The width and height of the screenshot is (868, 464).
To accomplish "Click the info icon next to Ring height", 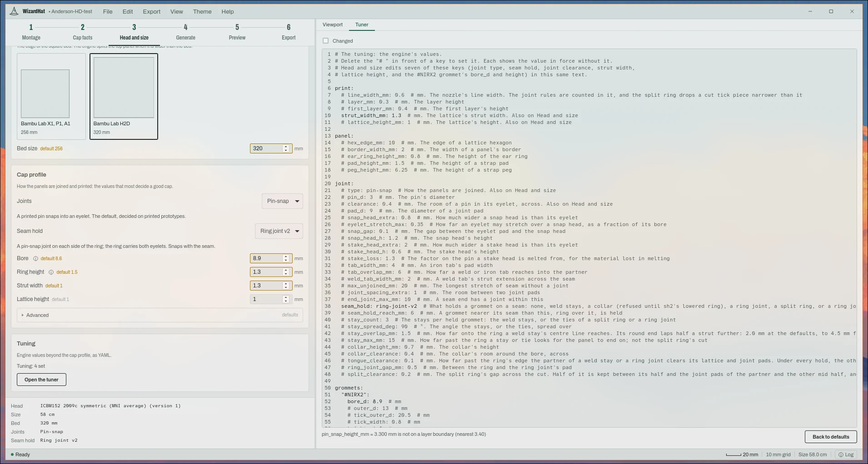I will [x=51, y=272].
